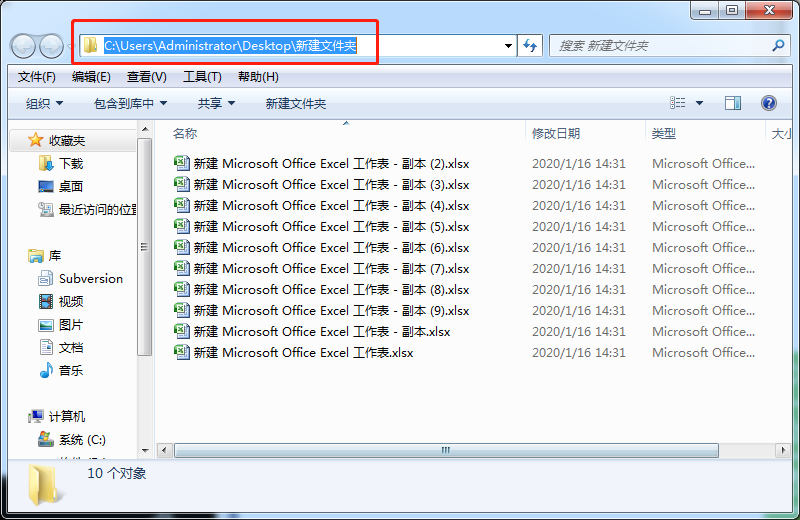The height and width of the screenshot is (520, 800).
Task: Click the Favorites star icon
Action: 35,140
